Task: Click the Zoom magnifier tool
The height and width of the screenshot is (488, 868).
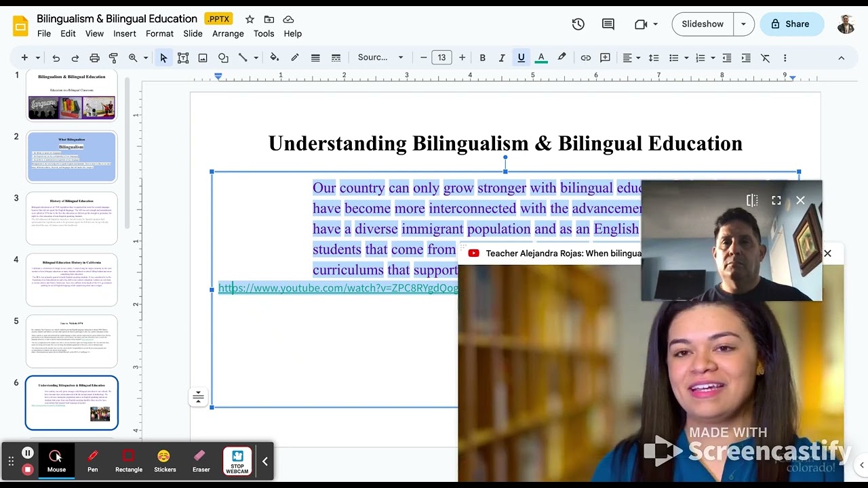Action: coord(133,58)
